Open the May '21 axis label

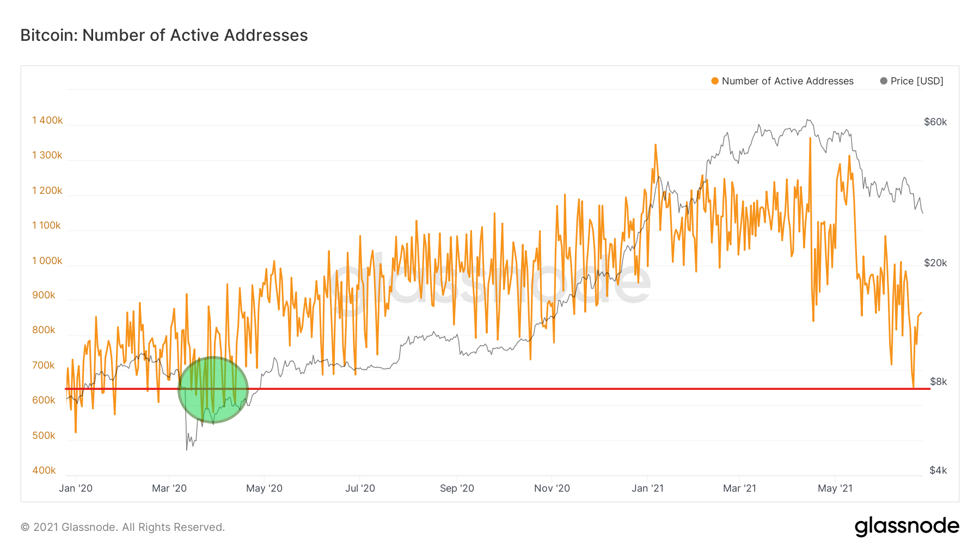tap(834, 488)
